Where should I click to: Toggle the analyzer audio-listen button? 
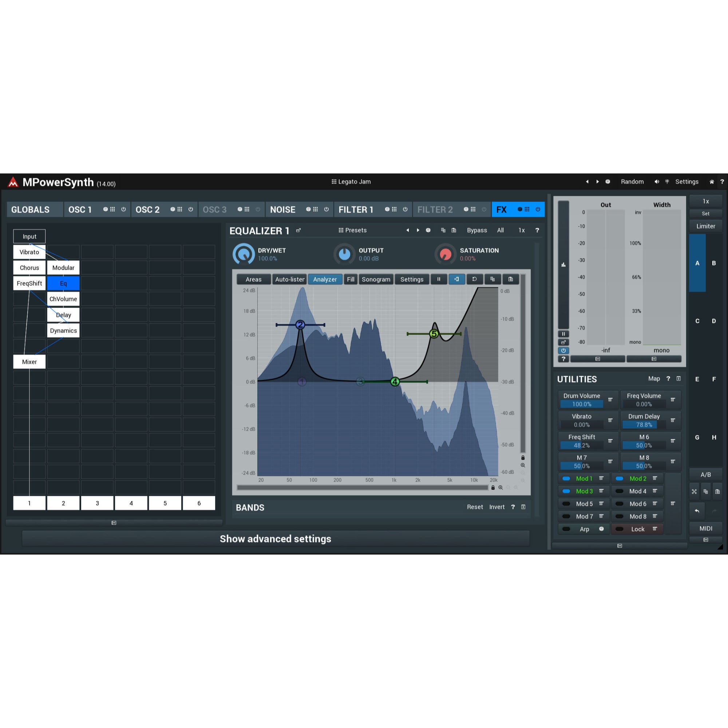click(x=457, y=279)
